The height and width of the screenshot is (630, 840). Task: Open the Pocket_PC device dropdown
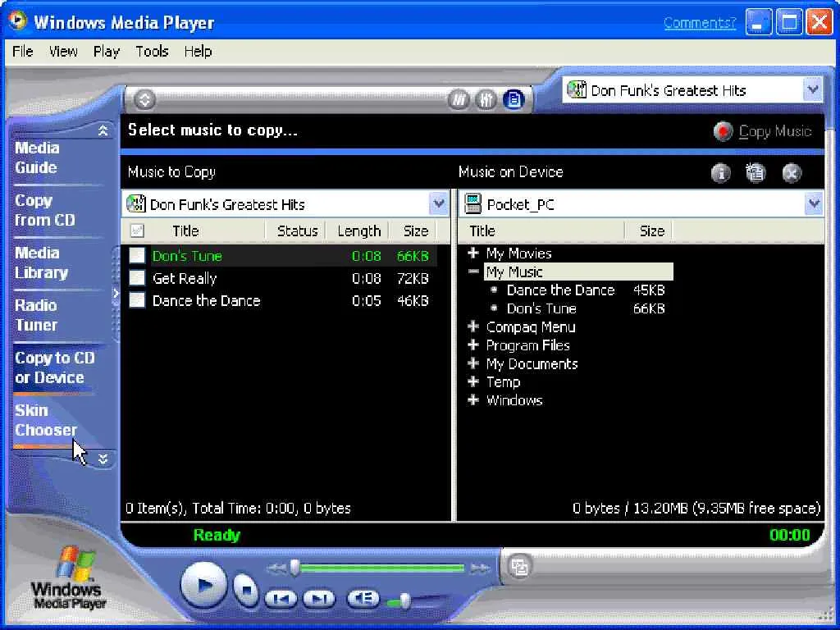(x=813, y=203)
